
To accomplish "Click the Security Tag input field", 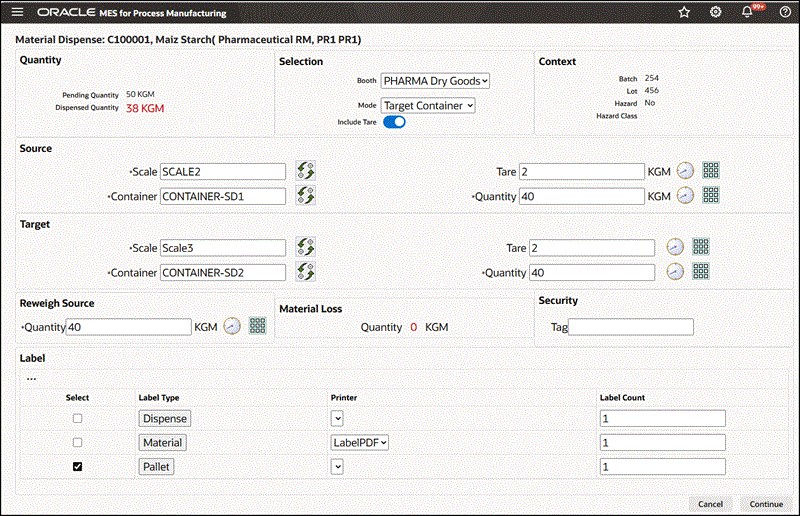I will pyautogui.click(x=631, y=327).
